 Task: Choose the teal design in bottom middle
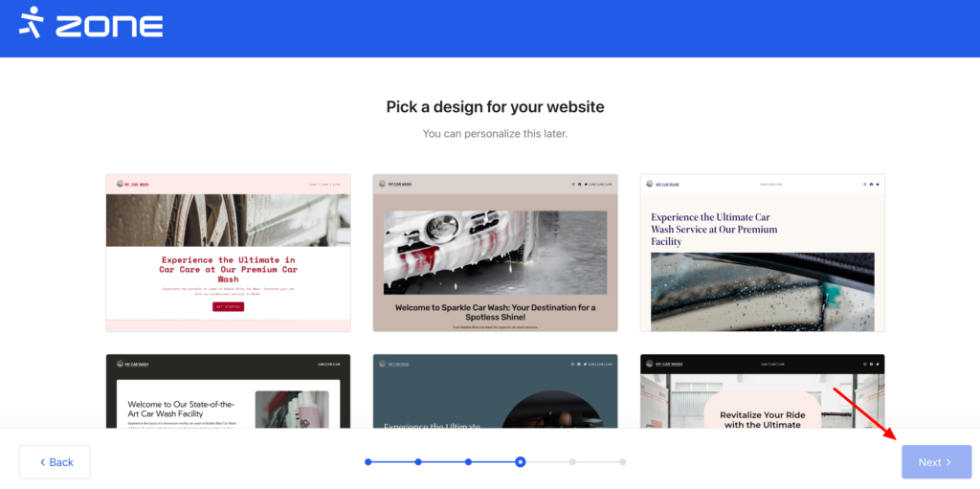click(495, 392)
